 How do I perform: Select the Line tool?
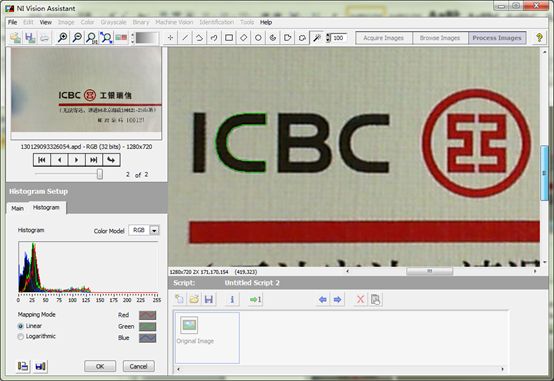[185, 37]
